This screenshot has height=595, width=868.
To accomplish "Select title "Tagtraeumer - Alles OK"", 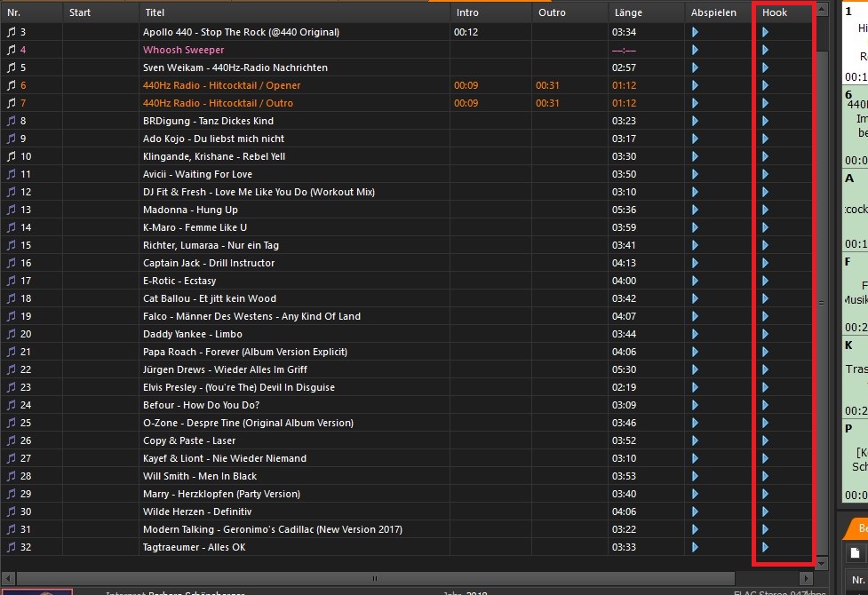I will (195, 547).
